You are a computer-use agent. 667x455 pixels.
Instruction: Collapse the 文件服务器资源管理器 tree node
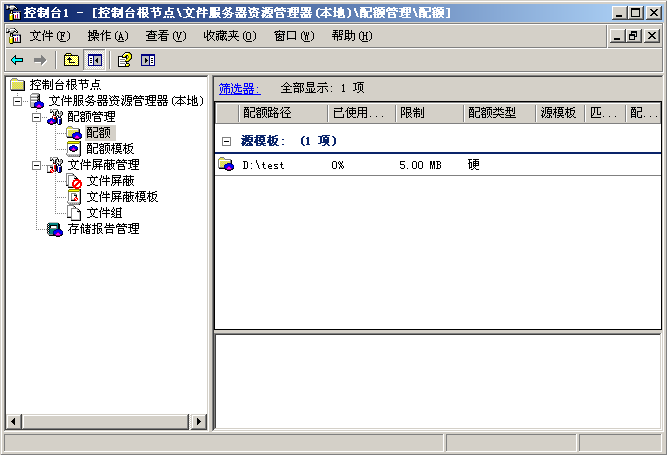[17, 101]
